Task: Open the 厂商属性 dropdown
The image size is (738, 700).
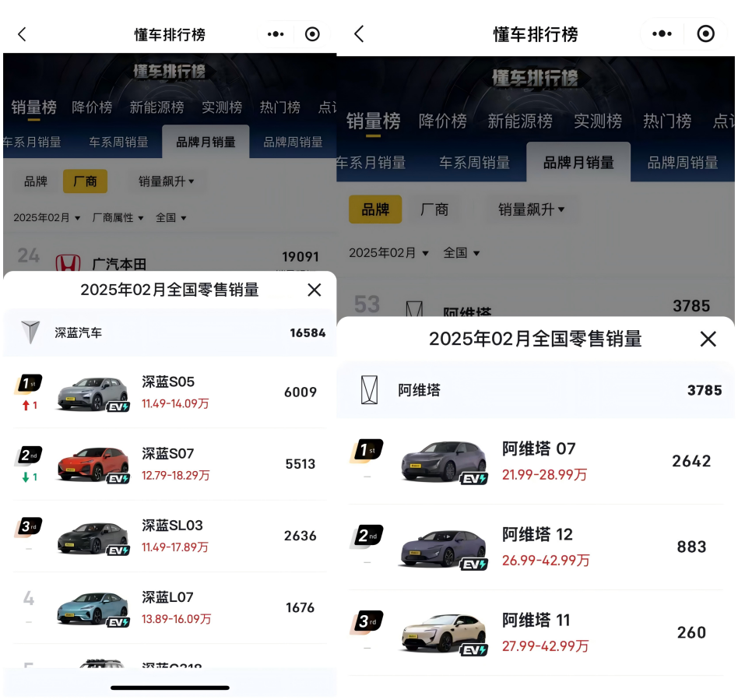Action: (x=118, y=218)
